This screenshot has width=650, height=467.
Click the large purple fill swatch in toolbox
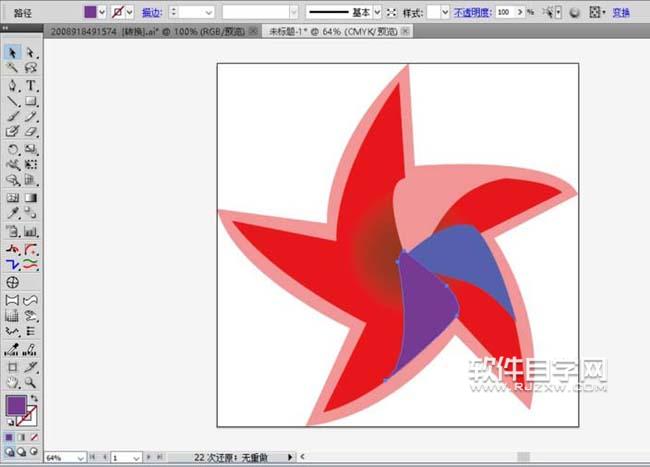click(16, 405)
